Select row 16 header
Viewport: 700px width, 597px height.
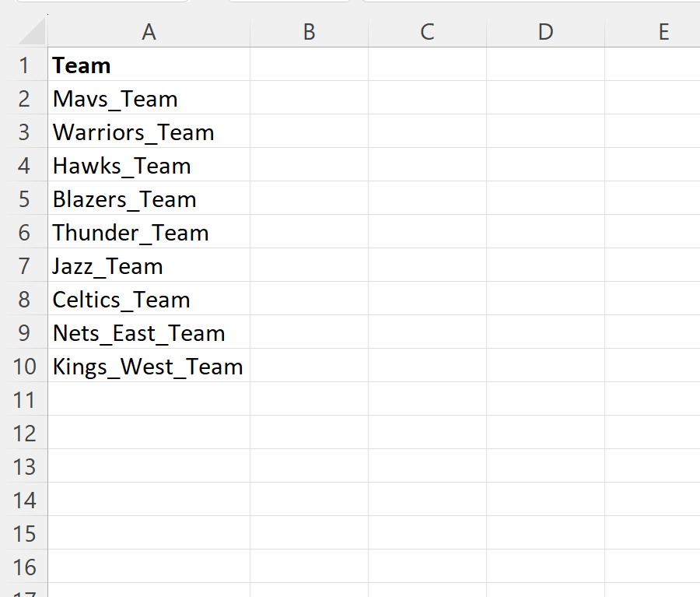23,567
